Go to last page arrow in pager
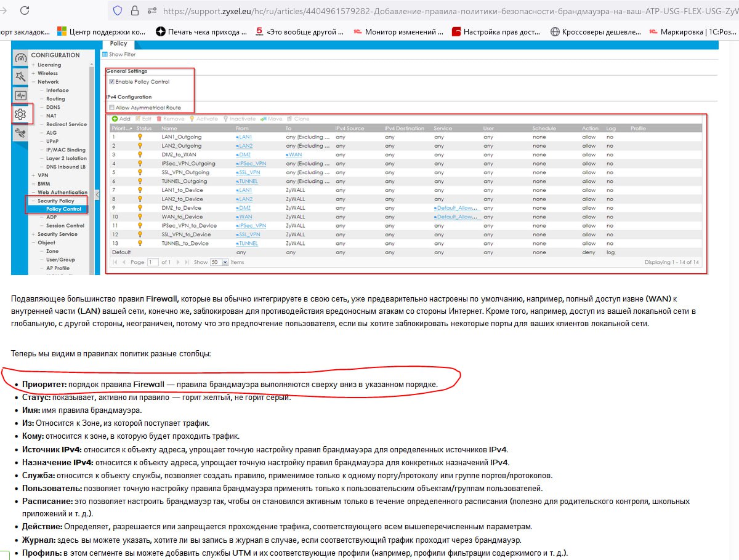739x560 pixels. tap(187, 262)
